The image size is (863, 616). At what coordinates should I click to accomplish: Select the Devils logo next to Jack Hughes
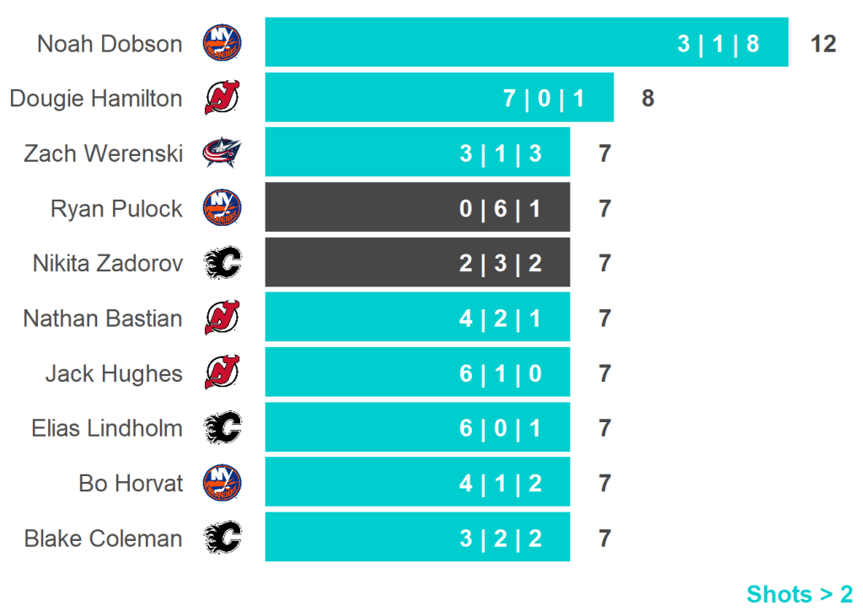222,373
